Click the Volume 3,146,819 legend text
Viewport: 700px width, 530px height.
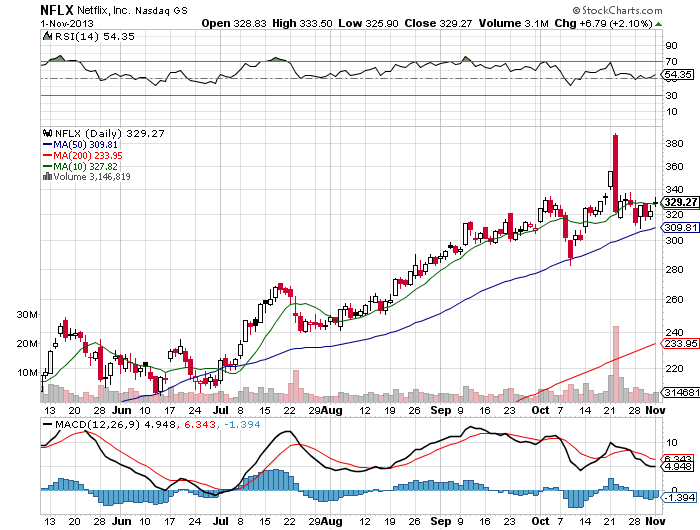pyautogui.click(x=92, y=177)
